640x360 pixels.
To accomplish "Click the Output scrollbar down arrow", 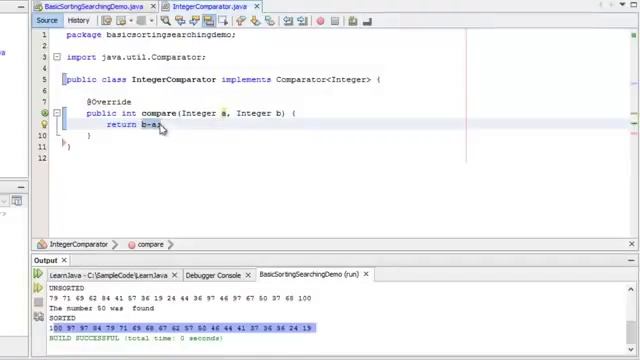I will pyautogui.click(x=631, y=349).
